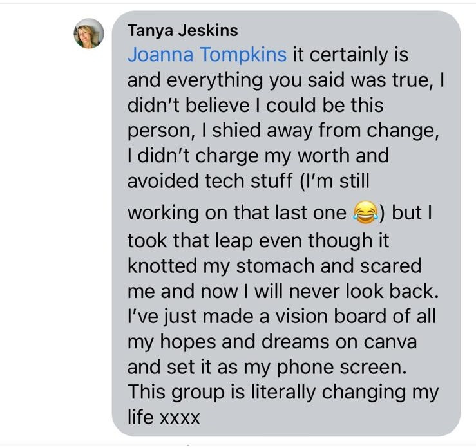The image size is (476, 448).
Task: Click the 'I didn't charge my worth' line
Action: coord(258,155)
